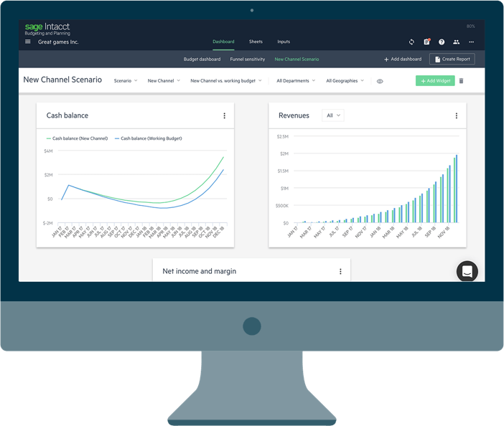Select the Funnel sensitivity dashboard tab

[x=247, y=60]
